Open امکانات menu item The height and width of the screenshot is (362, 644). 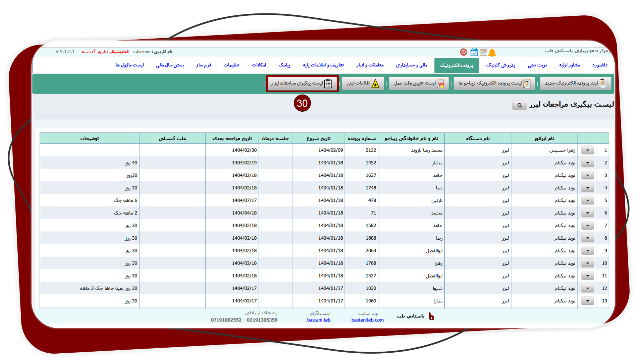point(259,65)
